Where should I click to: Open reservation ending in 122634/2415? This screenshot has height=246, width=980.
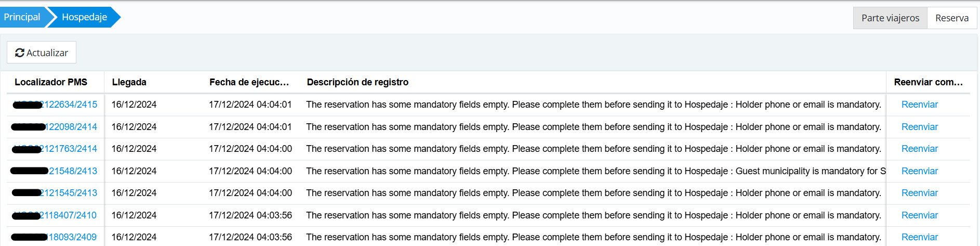point(70,105)
